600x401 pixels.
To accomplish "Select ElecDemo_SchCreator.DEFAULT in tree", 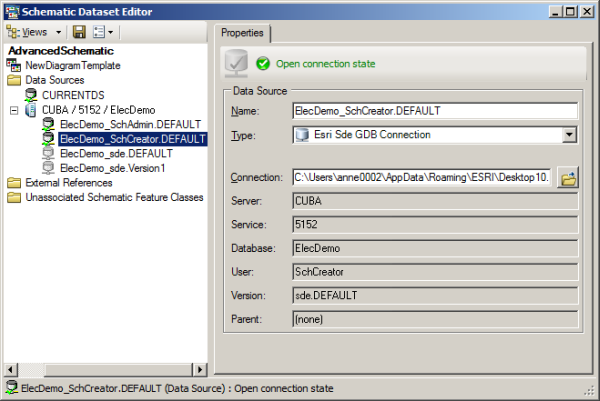I will coord(133,139).
